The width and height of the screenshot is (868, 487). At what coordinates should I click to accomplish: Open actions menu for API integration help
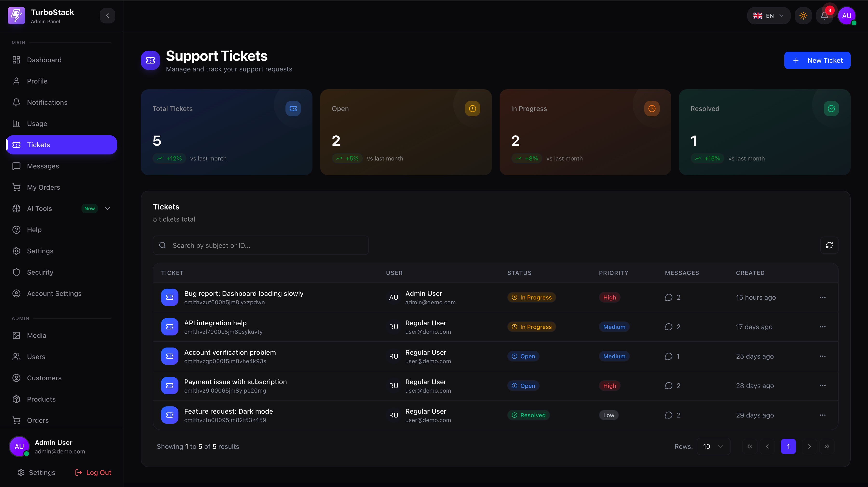822,327
